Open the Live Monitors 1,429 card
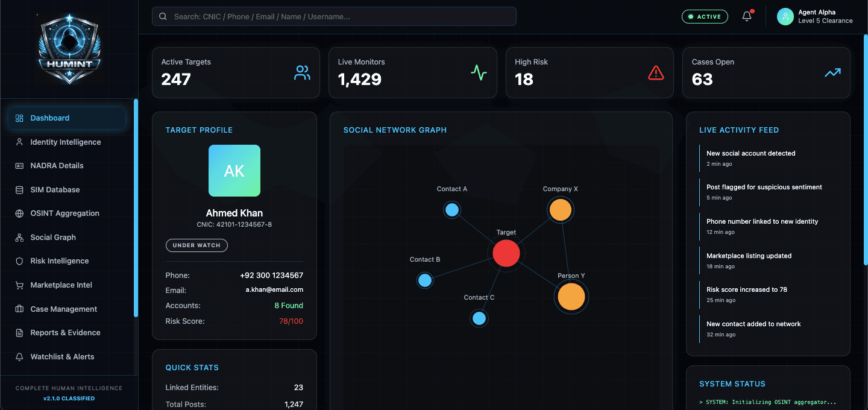Viewport: 868px width, 410px height. (412, 72)
